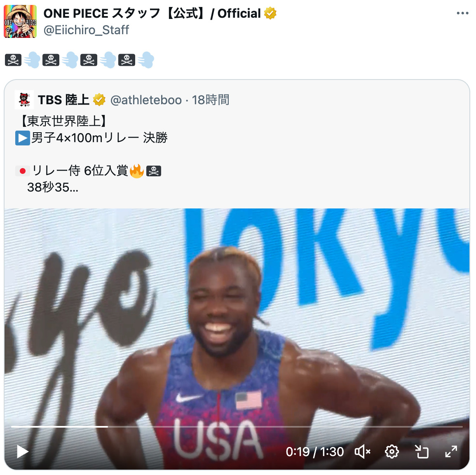Image resolution: width=476 pixels, height=475 pixels.
Task: Click the 0:19 / 1:30 time display
Action: click(315, 452)
